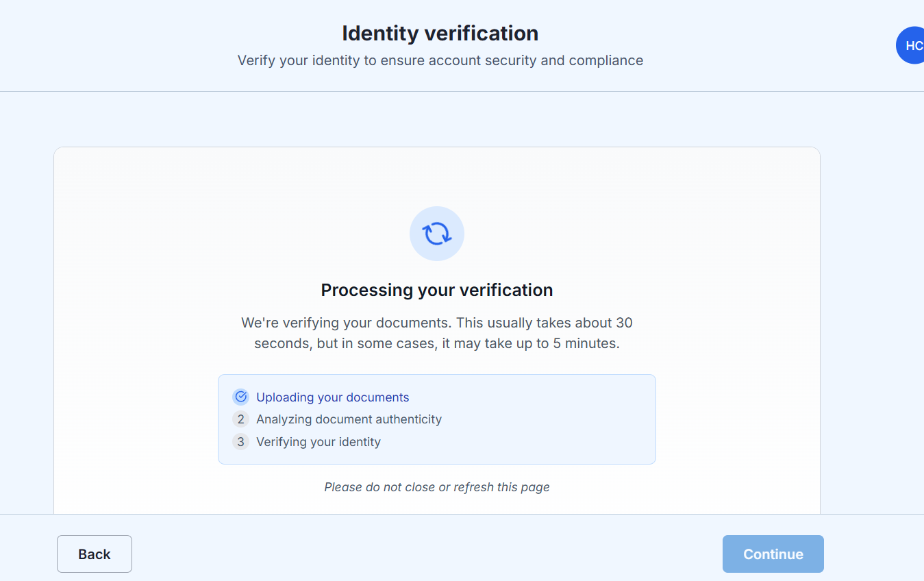Image resolution: width=924 pixels, height=581 pixels.
Task: Click the 'Uploading your documents' step label
Action: (333, 397)
